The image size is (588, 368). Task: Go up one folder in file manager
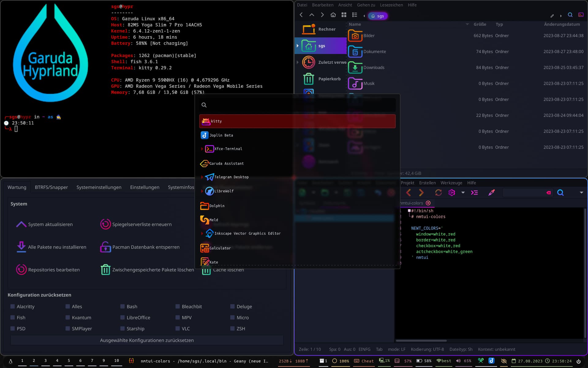[x=312, y=15]
